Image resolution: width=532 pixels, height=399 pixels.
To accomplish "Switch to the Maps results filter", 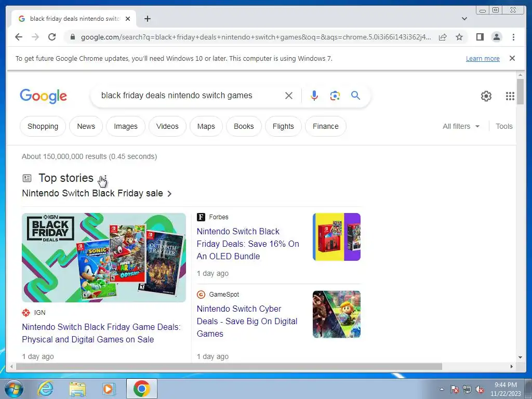I will [x=206, y=126].
